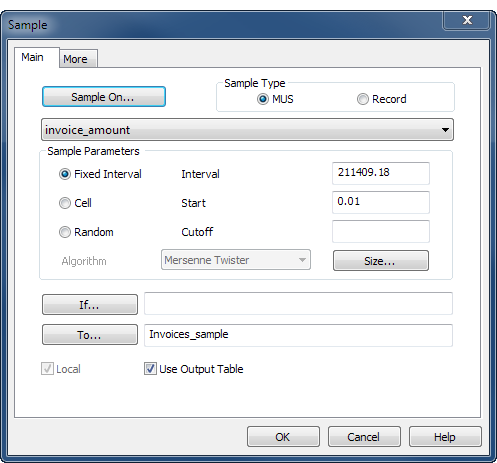497x463 pixels.
Task: Click the To... output button
Action: 90,334
